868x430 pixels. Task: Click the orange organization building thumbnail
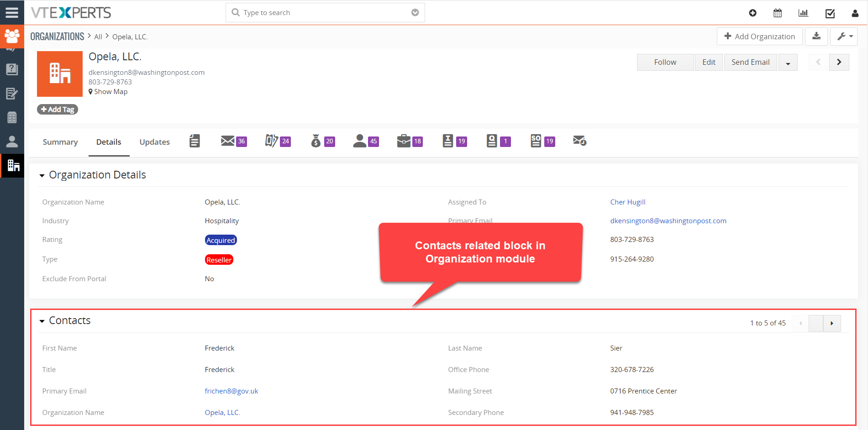coord(60,73)
